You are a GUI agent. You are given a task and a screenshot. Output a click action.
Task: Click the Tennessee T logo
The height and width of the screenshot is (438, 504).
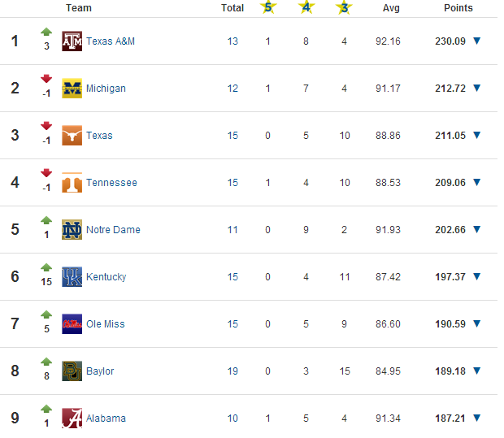pos(72,183)
